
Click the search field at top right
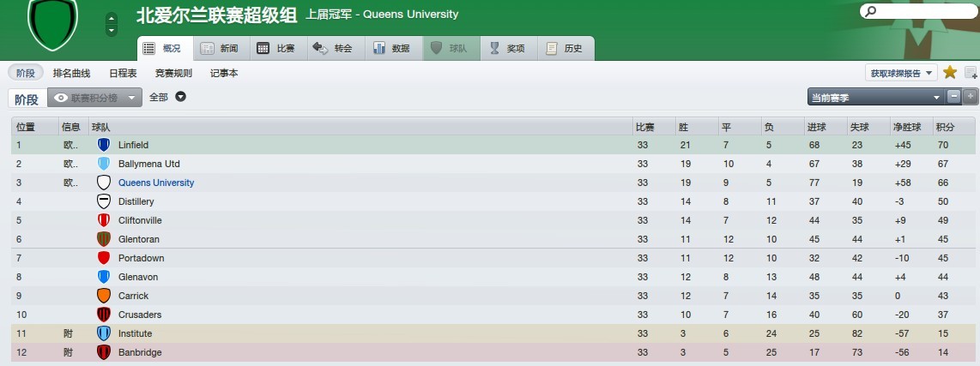point(917,11)
